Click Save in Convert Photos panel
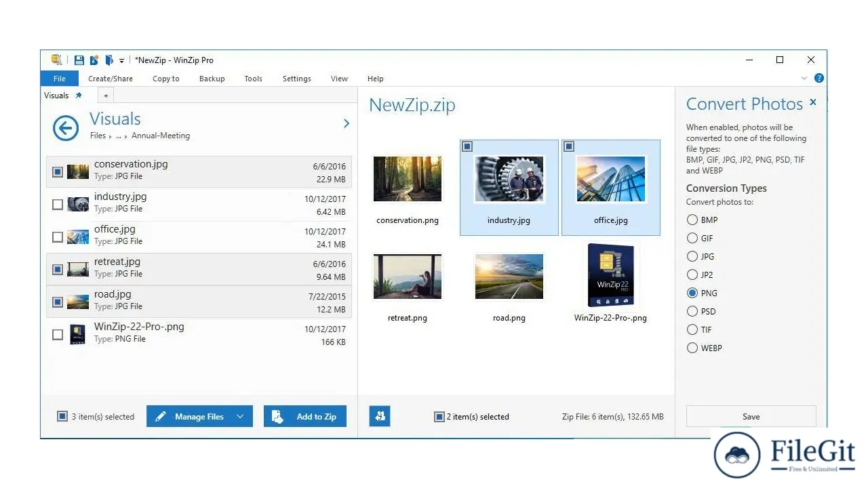The height and width of the screenshot is (488, 868). tap(751, 416)
